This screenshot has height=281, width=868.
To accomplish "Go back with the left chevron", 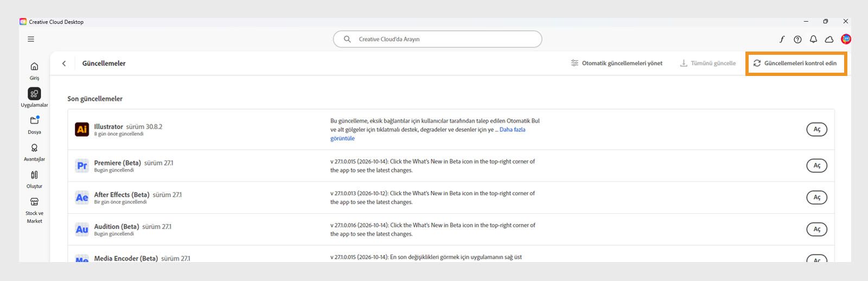I will [64, 63].
